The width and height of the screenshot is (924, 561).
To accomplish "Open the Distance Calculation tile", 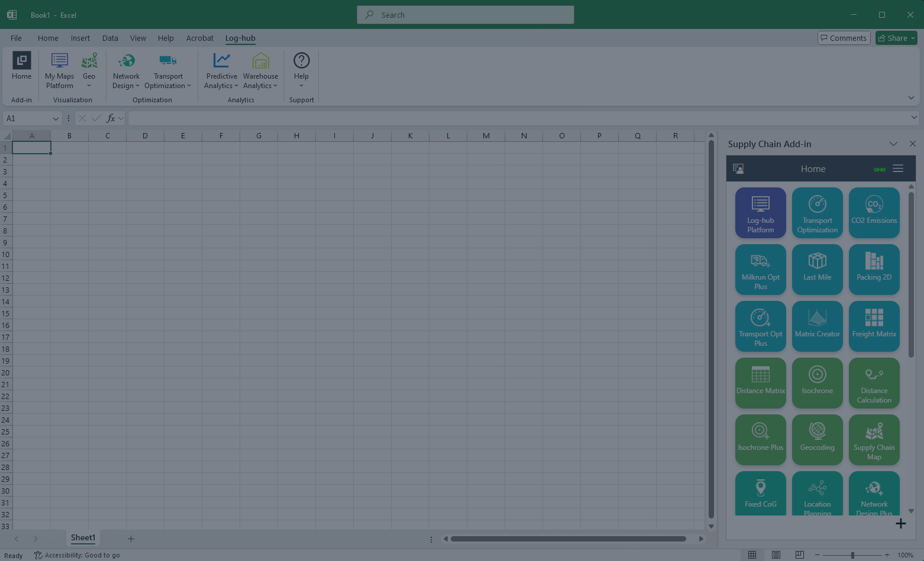I will (x=874, y=383).
